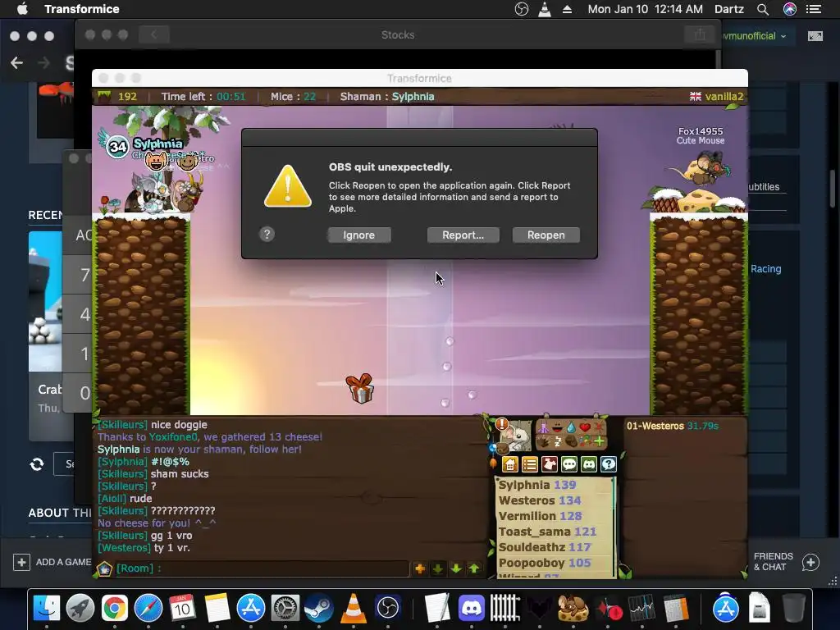
Task: Select the dance emote in Transformice
Action: coord(543,427)
